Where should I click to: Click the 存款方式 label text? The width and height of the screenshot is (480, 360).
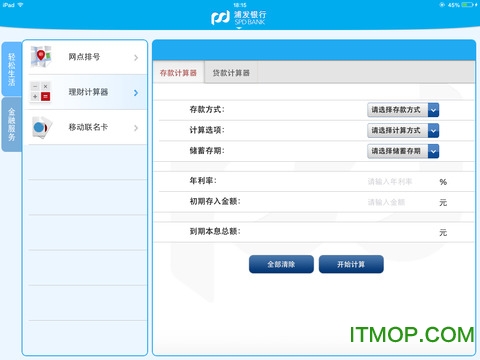(207, 109)
